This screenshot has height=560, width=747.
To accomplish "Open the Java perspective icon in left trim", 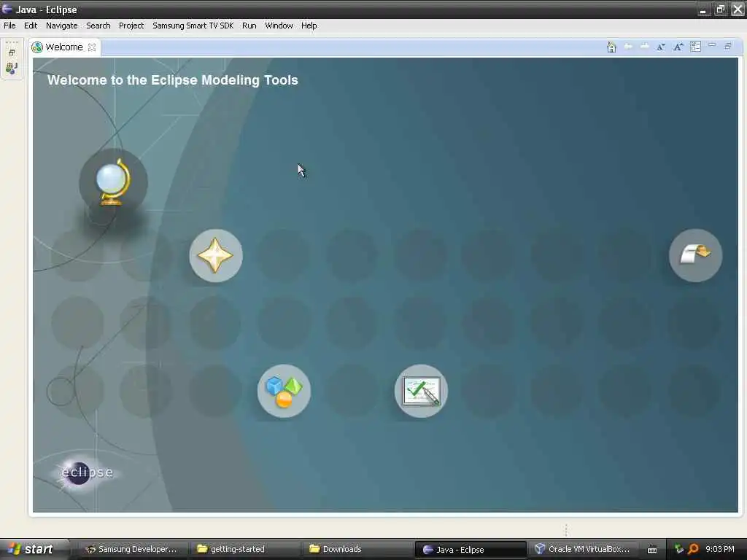I will (x=12, y=69).
